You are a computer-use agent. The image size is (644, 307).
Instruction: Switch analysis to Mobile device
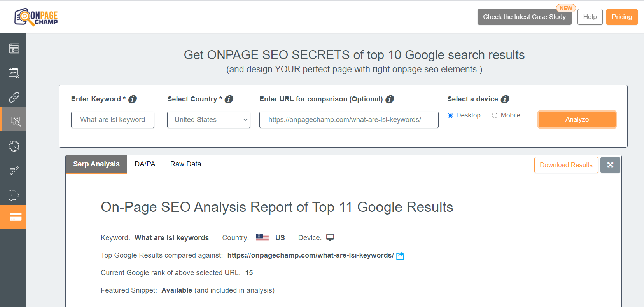pyautogui.click(x=495, y=115)
